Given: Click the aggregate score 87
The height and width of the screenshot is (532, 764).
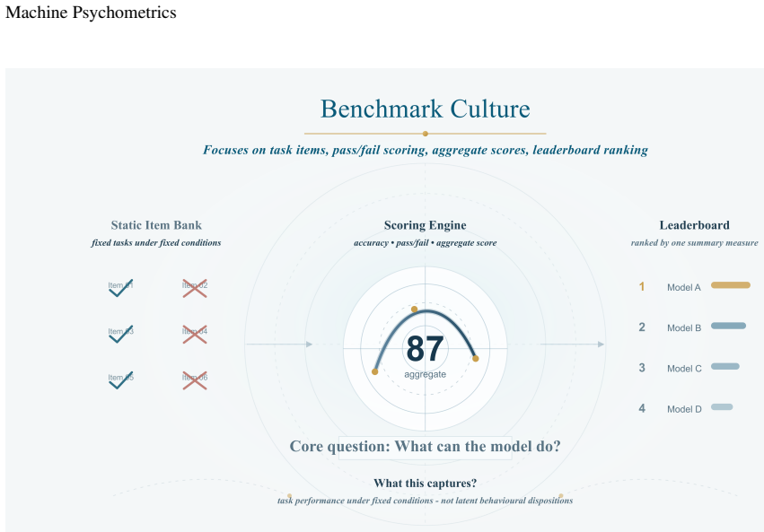Looking at the screenshot, I should click(x=425, y=348).
